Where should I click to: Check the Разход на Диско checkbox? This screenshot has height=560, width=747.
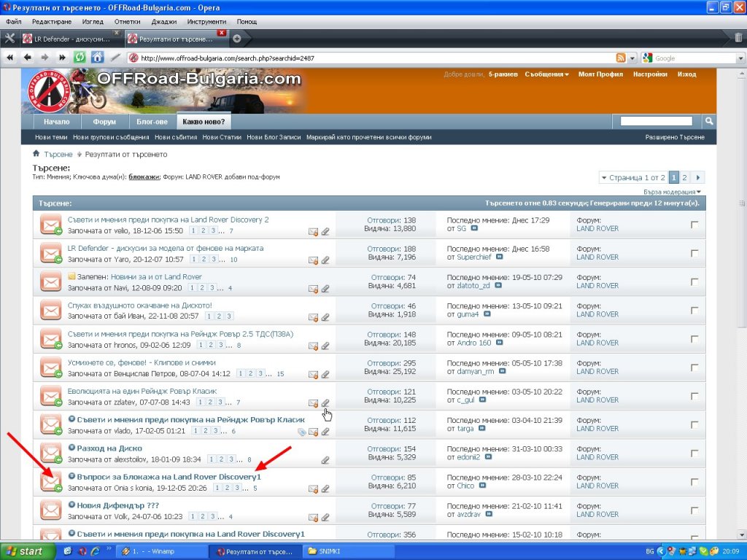click(694, 453)
